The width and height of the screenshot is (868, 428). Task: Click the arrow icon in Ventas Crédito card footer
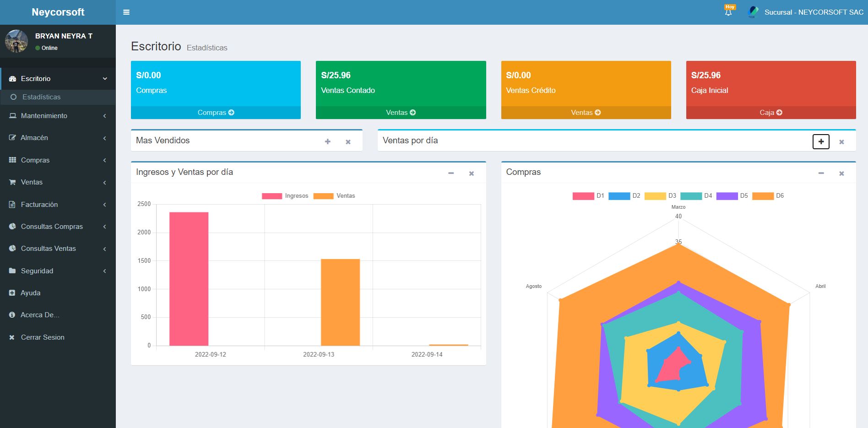point(597,113)
